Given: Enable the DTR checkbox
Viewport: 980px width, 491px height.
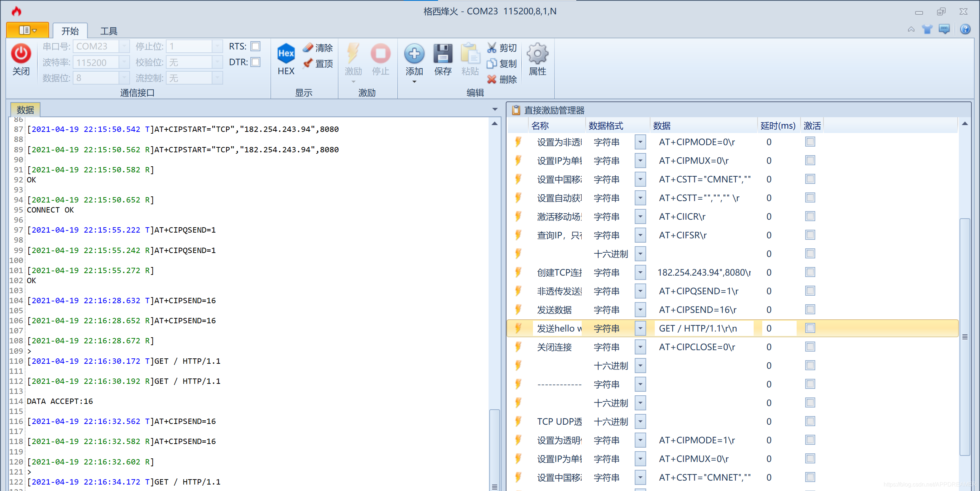Looking at the screenshot, I should tap(256, 62).
